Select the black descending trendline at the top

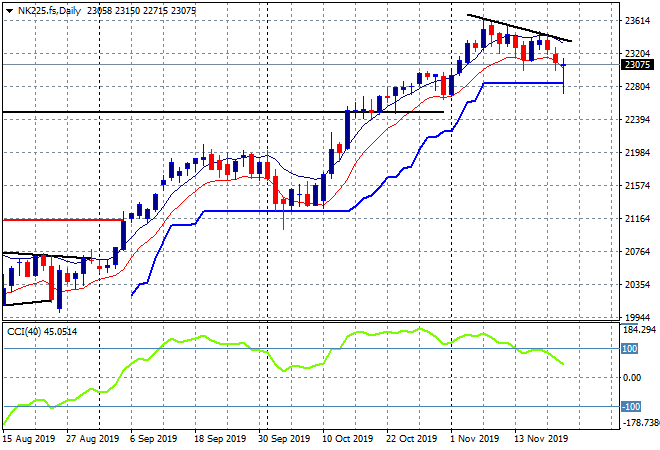[x=519, y=28]
